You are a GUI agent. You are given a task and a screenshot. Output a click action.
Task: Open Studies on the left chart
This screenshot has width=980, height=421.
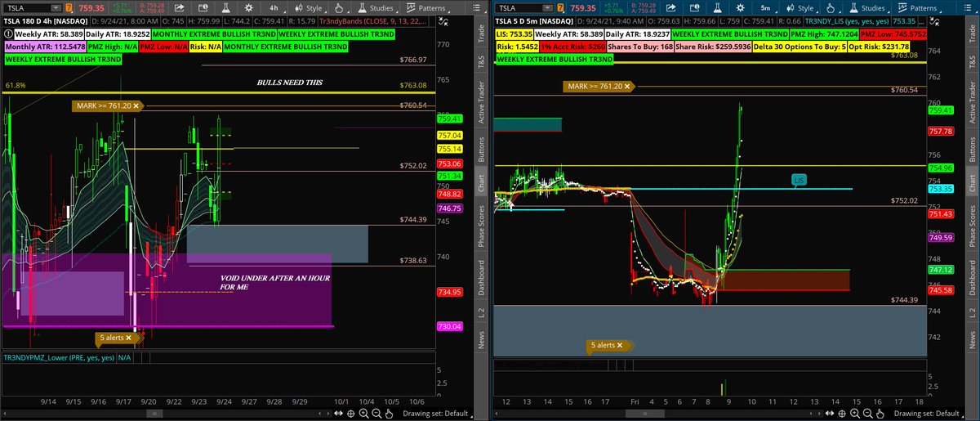pyautogui.click(x=376, y=7)
